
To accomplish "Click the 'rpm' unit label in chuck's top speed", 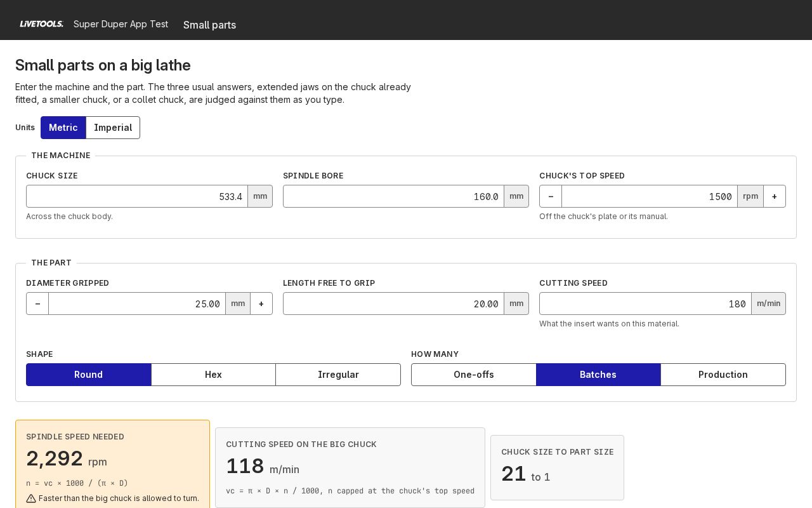I will (x=750, y=196).
